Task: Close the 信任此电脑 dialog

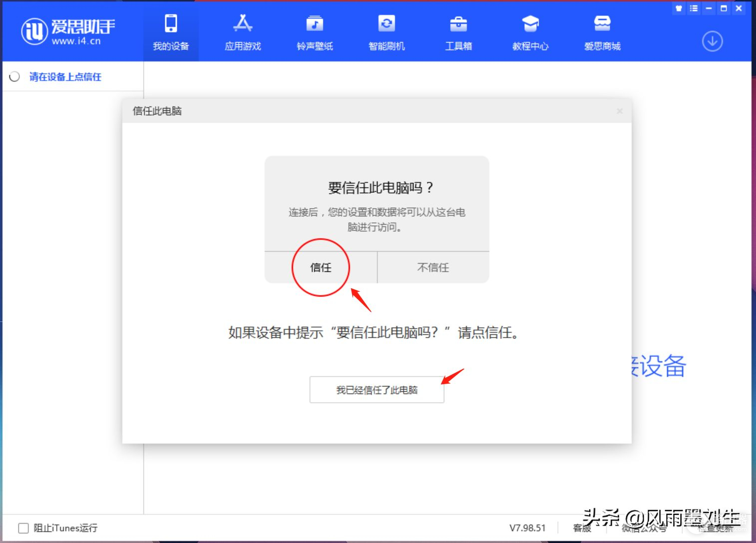Action: click(620, 111)
